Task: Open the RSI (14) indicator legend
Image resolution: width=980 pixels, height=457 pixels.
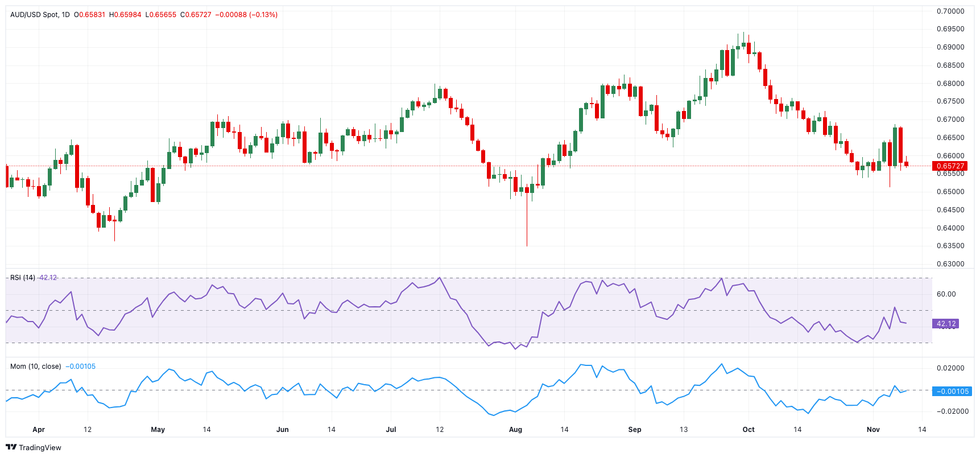Action: (x=23, y=278)
